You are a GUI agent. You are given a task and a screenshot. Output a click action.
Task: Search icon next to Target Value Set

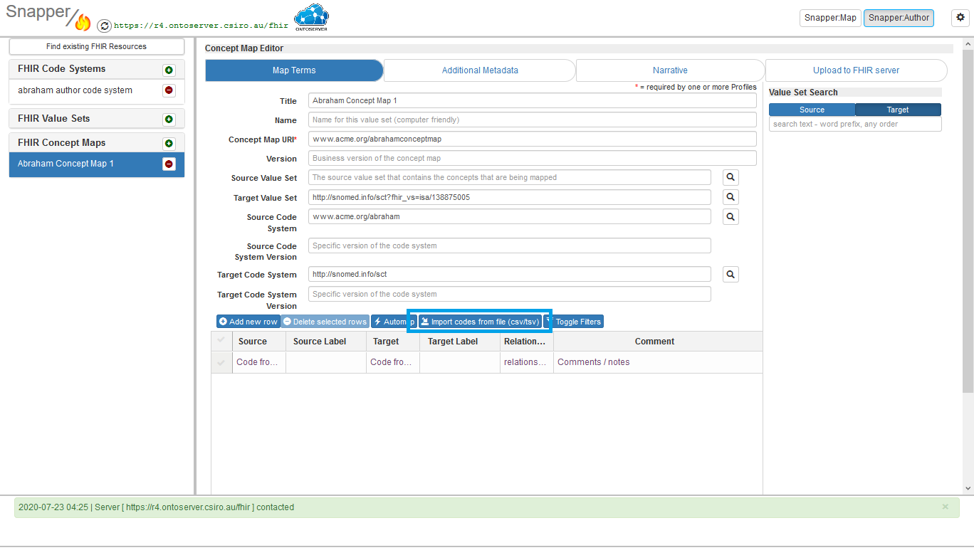tap(730, 197)
